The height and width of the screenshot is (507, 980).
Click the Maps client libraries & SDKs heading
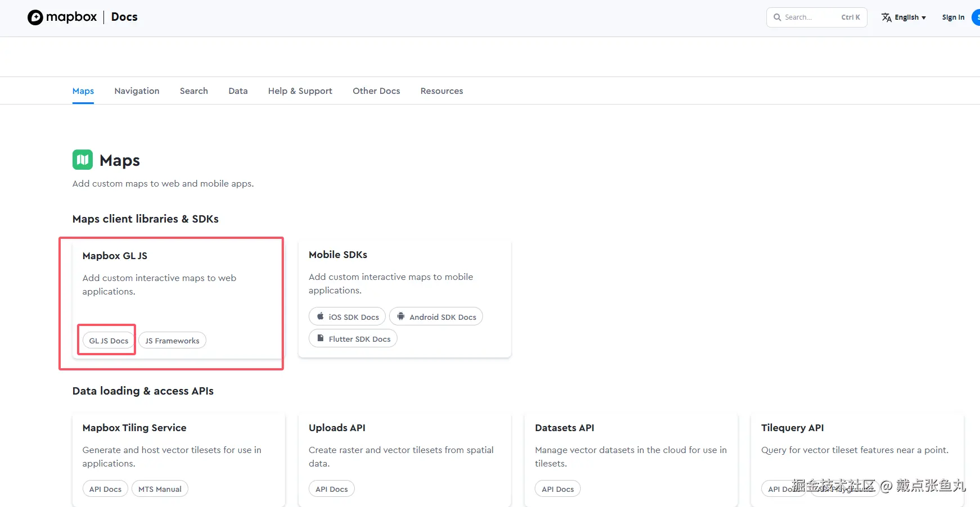coord(146,219)
